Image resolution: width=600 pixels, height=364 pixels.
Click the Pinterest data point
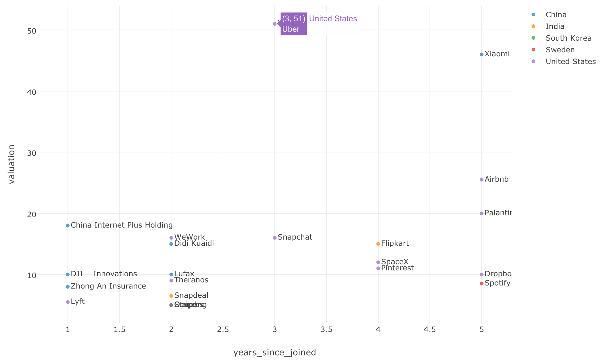tap(378, 268)
